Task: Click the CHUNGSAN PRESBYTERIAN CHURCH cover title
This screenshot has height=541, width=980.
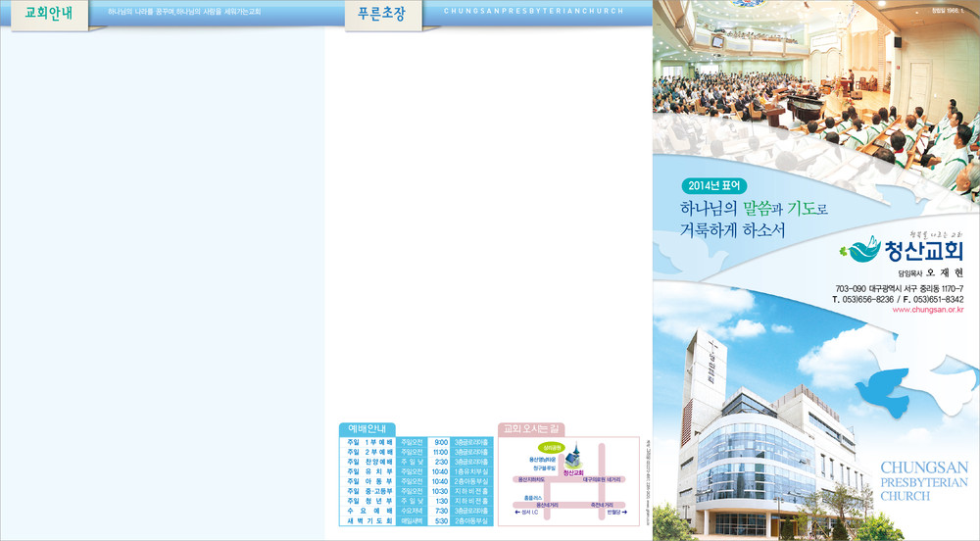Action: pyautogui.click(x=924, y=482)
